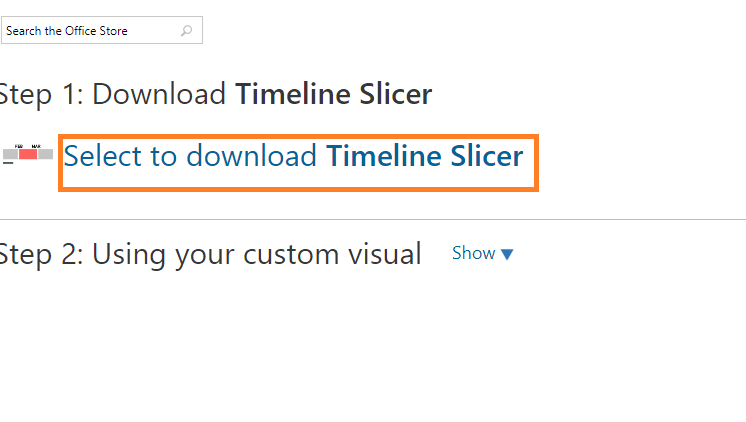746x422 pixels.
Task: Click the word Show in Step 2
Action: [x=473, y=254]
